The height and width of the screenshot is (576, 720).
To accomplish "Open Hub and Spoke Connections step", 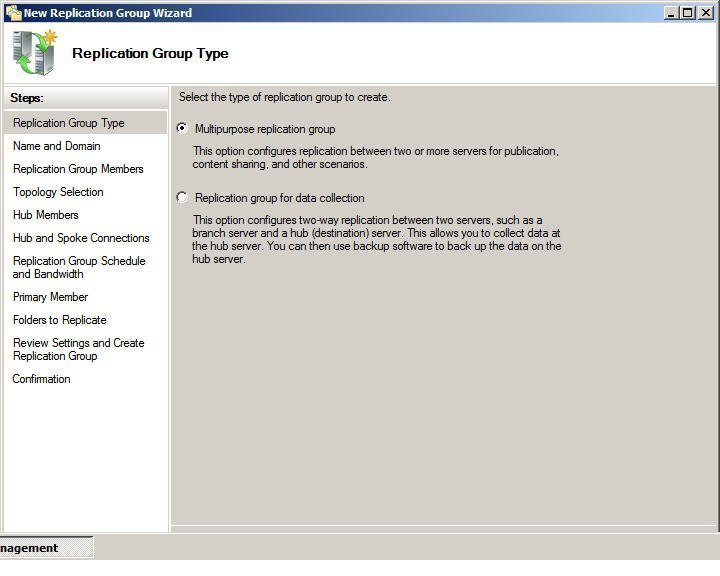I will pos(81,237).
